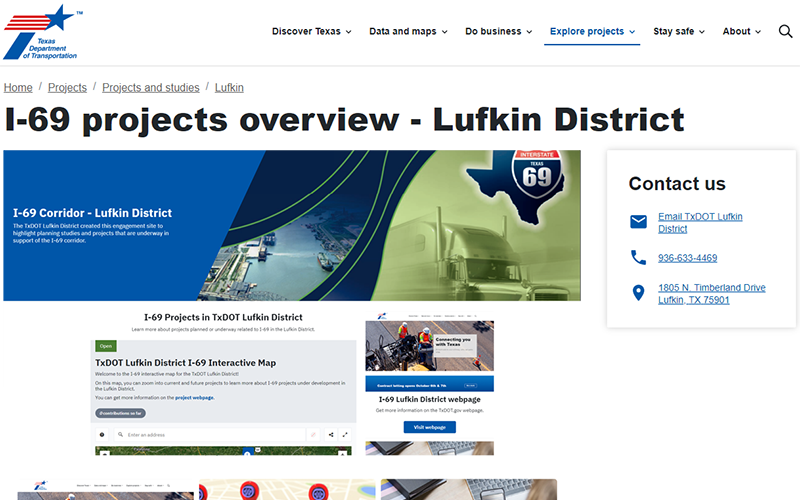Open the Stay safe menu
The height and width of the screenshot is (500, 800).
(x=679, y=32)
